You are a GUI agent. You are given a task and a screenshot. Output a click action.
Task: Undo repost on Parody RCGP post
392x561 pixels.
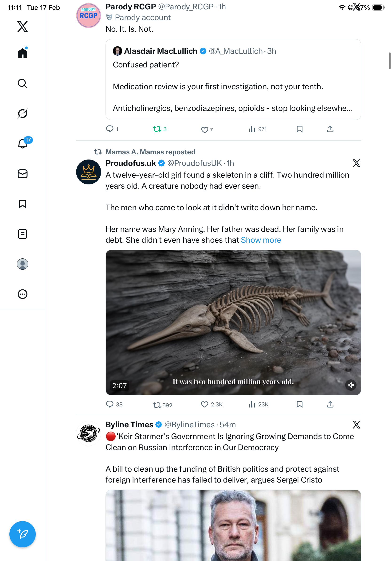157,129
